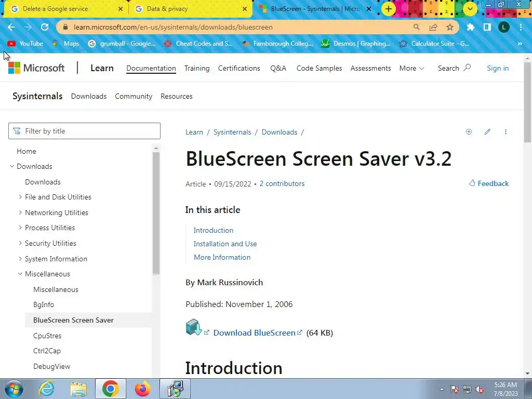The height and width of the screenshot is (399, 532).
Task: Open a new tab with plus button
Action: pos(389,9)
